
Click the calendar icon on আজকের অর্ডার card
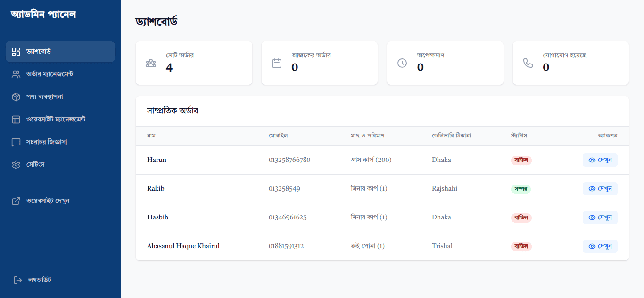click(277, 63)
